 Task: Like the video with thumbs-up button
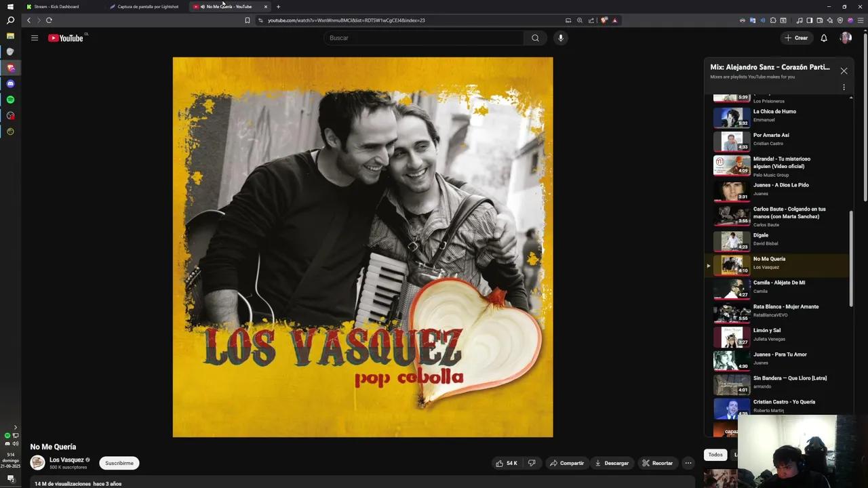coord(507,463)
